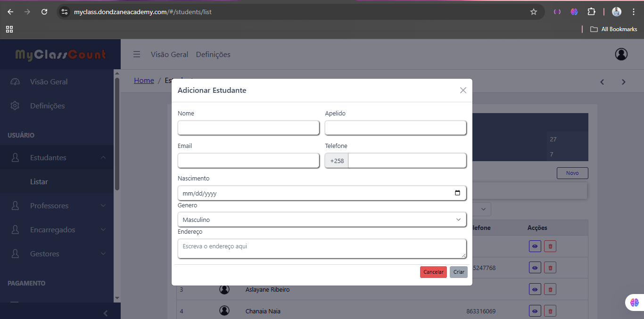Bookmark this page with the star icon

(x=533, y=12)
